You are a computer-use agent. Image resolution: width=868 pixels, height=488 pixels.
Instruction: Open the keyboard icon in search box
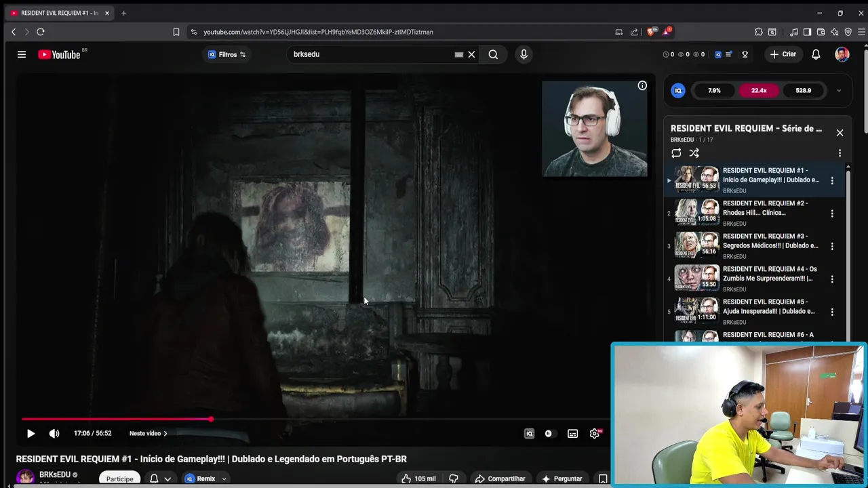click(458, 54)
